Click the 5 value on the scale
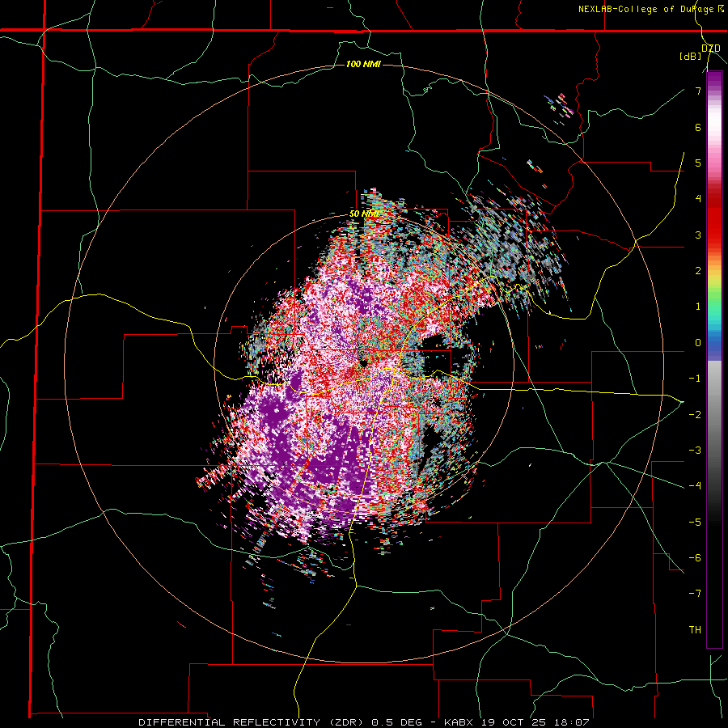Viewport: 728px width, 728px height. click(x=698, y=163)
